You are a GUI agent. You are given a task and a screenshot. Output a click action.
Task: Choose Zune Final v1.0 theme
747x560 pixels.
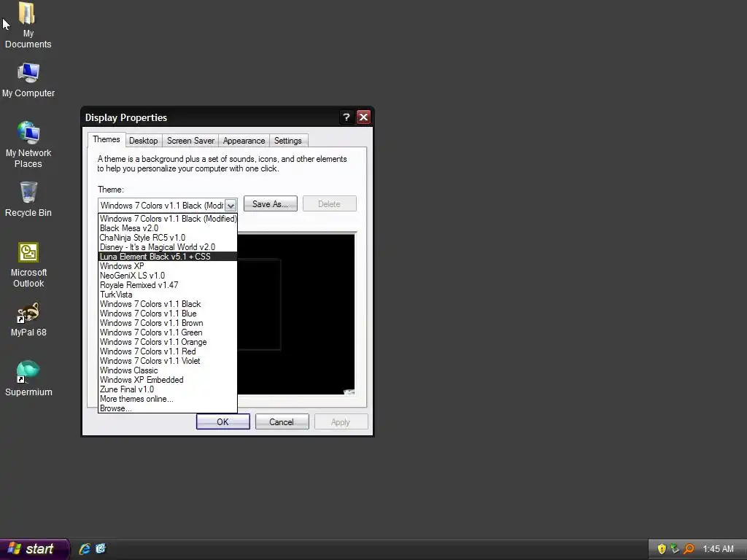click(168, 389)
